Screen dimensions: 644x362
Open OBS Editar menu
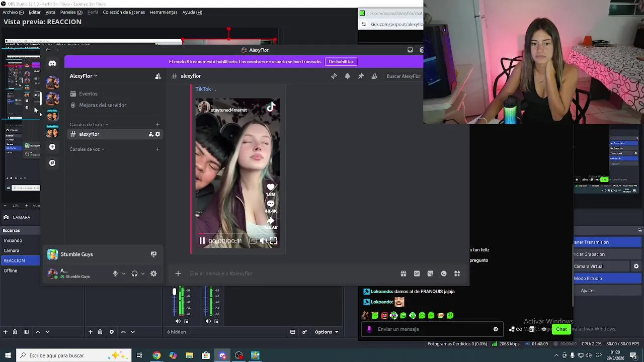point(35,12)
